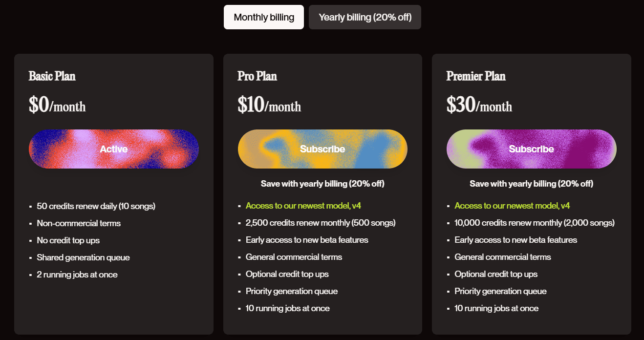
Task: Click the Pro Plan heading
Action: [x=258, y=76]
